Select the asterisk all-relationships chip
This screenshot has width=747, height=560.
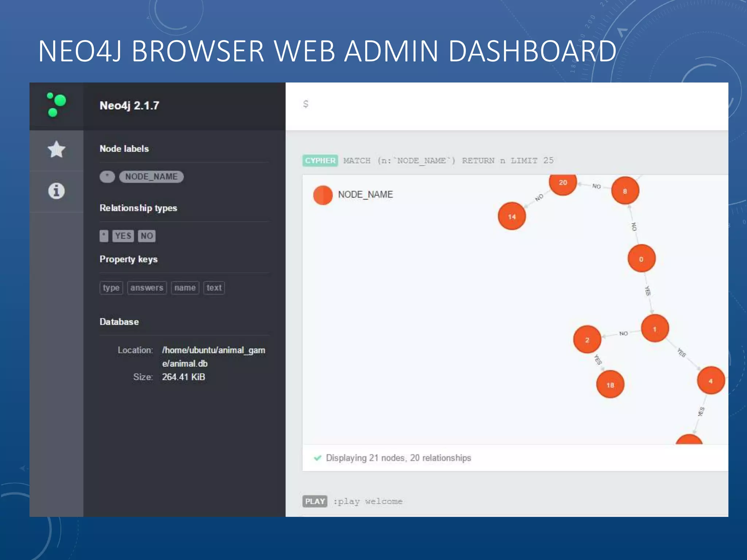click(104, 236)
